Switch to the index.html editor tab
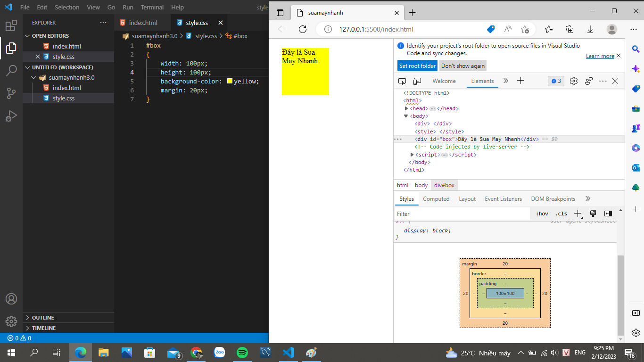 pos(143,23)
